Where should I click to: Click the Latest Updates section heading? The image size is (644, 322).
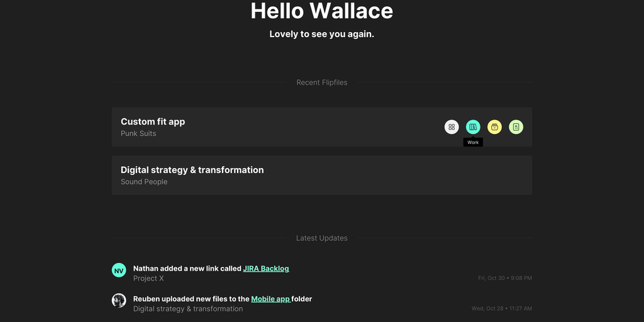[322, 238]
